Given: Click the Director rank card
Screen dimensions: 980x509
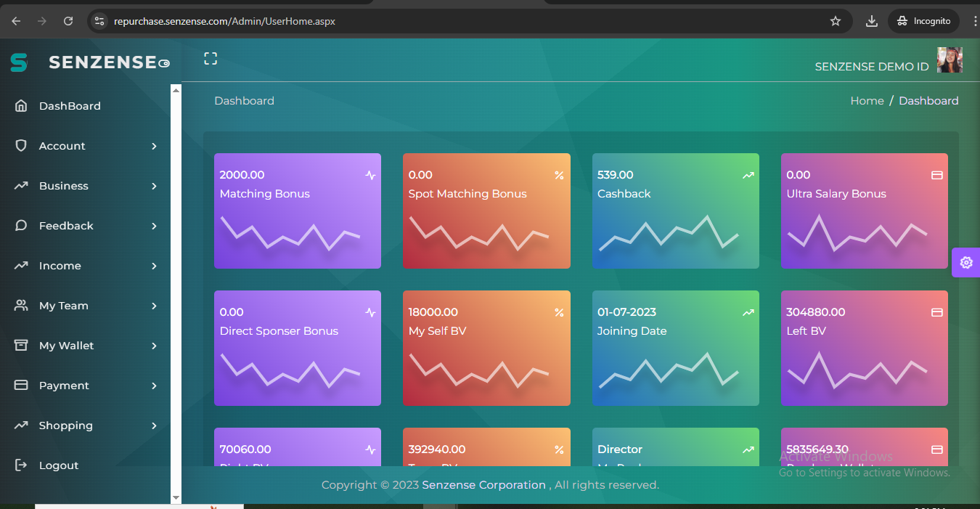Looking at the screenshot, I should tap(676, 447).
